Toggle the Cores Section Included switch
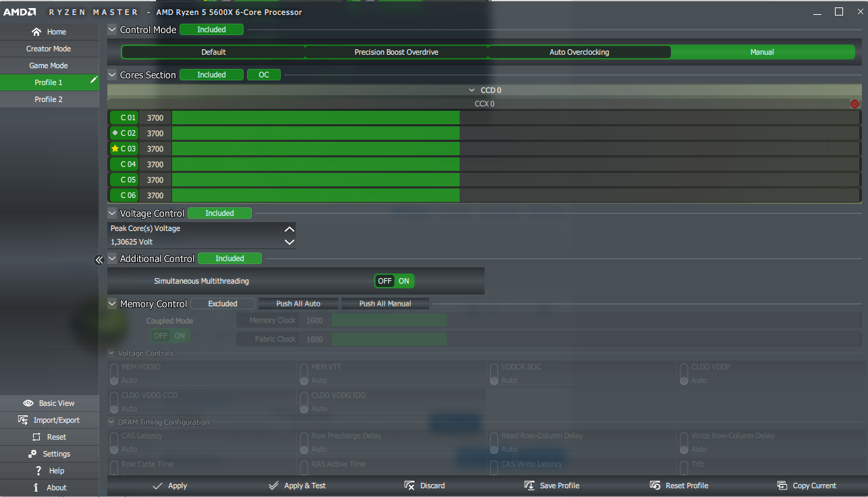The height and width of the screenshot is (497, 868). [x=211, y=75]
